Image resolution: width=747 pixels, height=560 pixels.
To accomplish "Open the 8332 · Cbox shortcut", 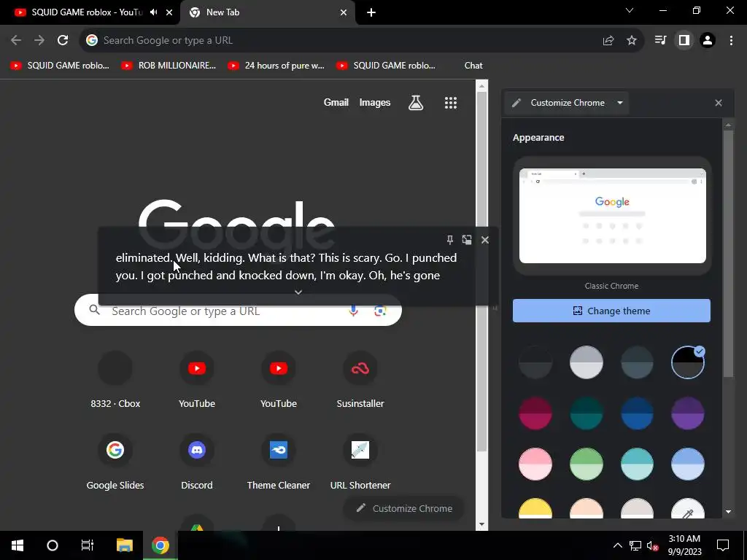I will [x=115, y=381].
